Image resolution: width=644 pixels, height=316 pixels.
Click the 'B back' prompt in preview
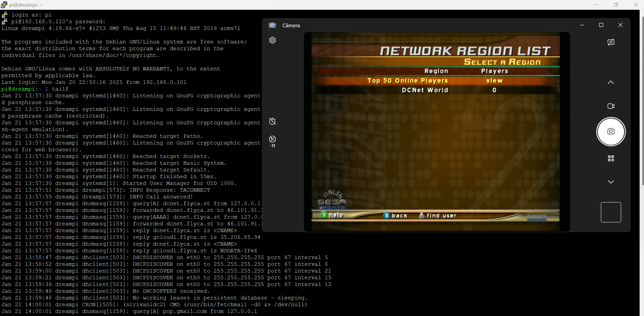tap(395, 216)
